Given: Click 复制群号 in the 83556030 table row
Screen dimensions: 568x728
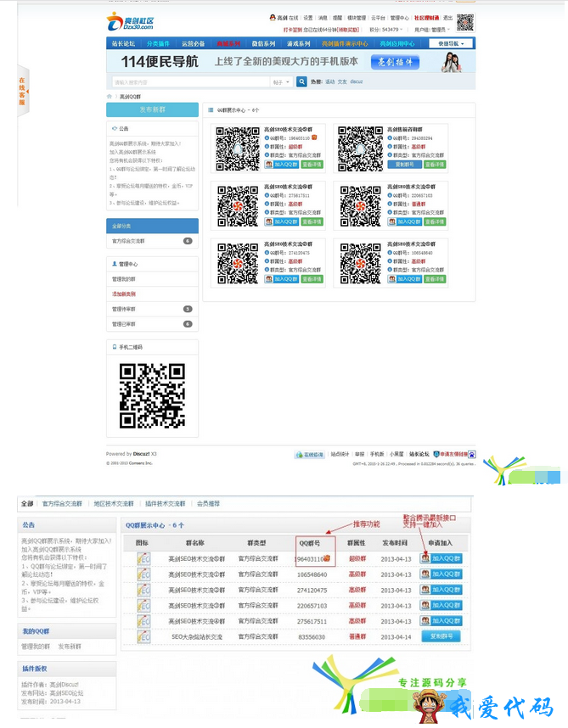Looking at the screenshot, I should coord(441,636).
